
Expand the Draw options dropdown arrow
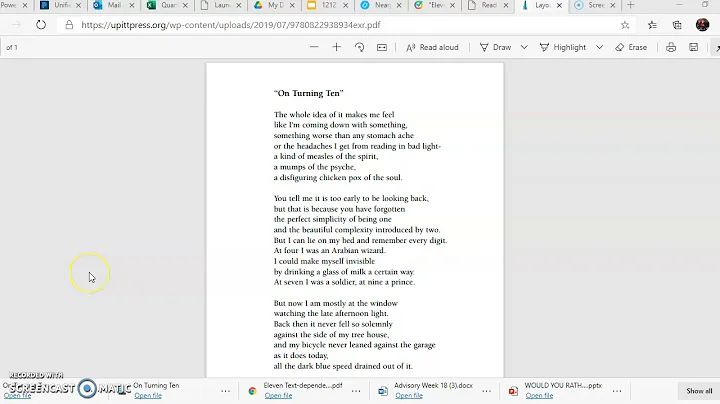pos(524,47)
